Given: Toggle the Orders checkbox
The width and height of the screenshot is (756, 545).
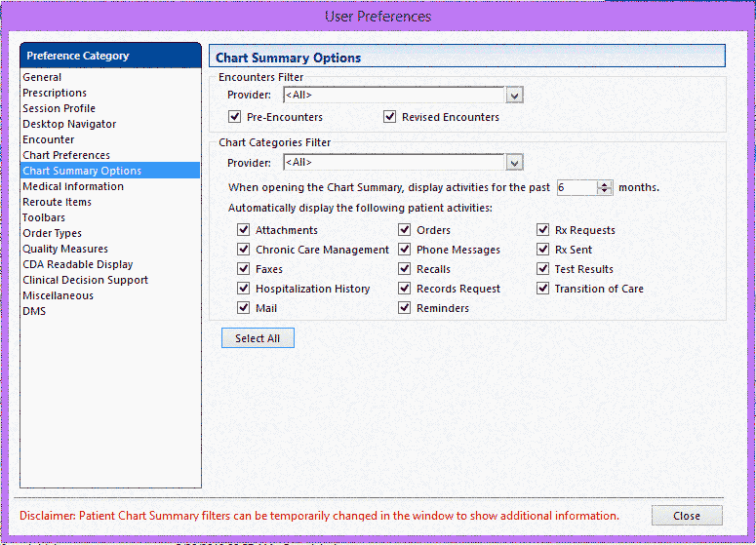Looking at the screenshot, I should point(405,230).
